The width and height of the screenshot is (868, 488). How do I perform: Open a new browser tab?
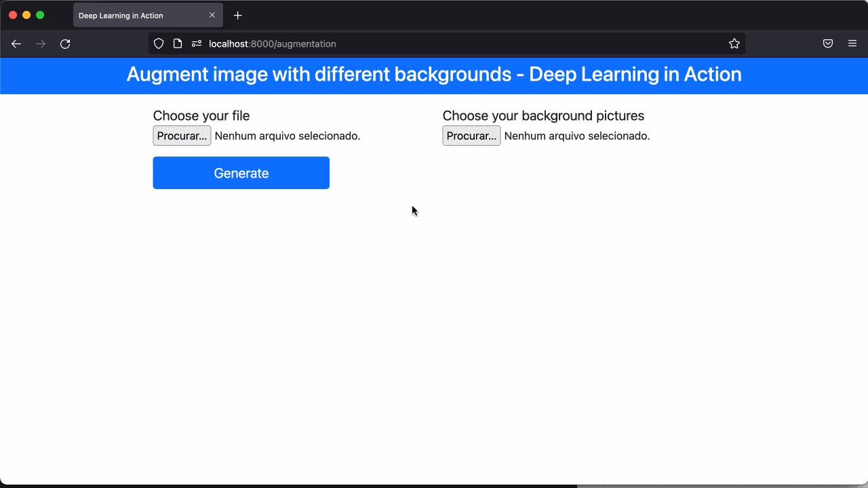(x=237, y=15)
